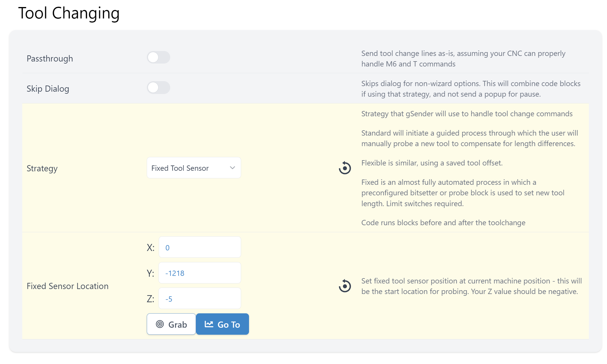Go To the fixed sensor location
607x364 pixels.
click(222, 324)
